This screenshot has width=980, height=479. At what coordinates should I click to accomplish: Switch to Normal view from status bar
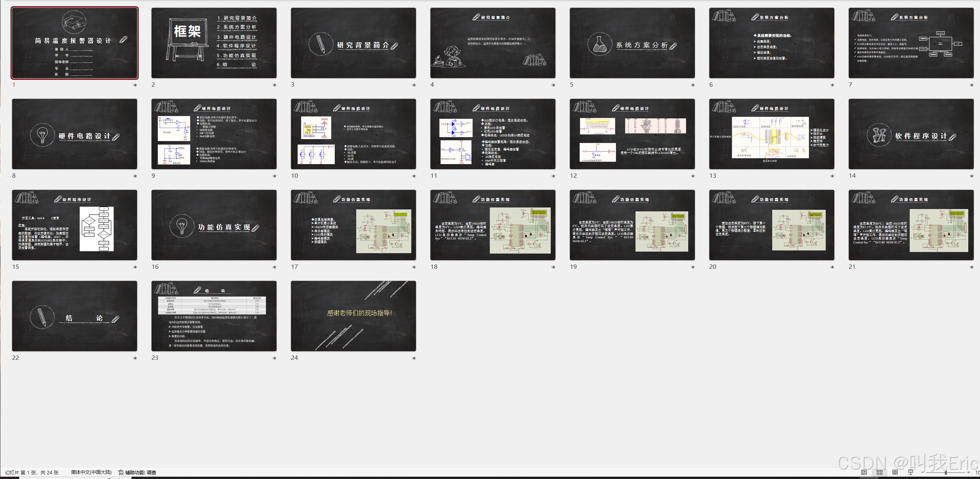(864, 472)
